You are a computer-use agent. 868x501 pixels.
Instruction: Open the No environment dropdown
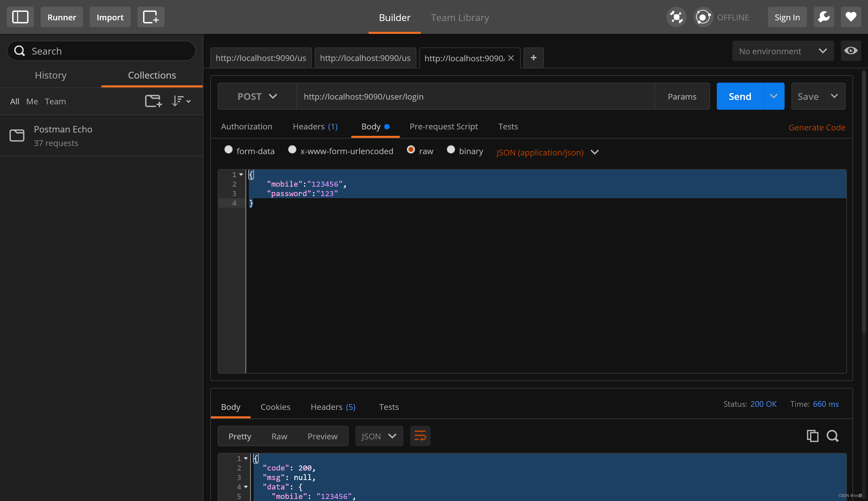pyautogui.click(x=782, y=51)
